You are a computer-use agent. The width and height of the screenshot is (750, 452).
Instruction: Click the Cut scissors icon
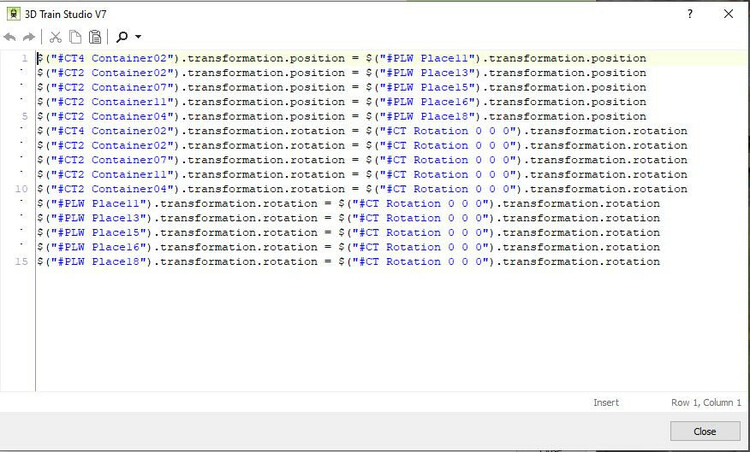tap(55, 37)
